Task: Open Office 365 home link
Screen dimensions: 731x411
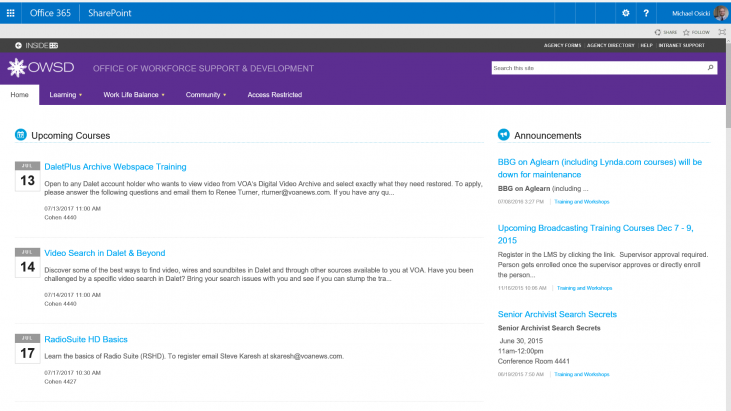Action: coord(50,13)
